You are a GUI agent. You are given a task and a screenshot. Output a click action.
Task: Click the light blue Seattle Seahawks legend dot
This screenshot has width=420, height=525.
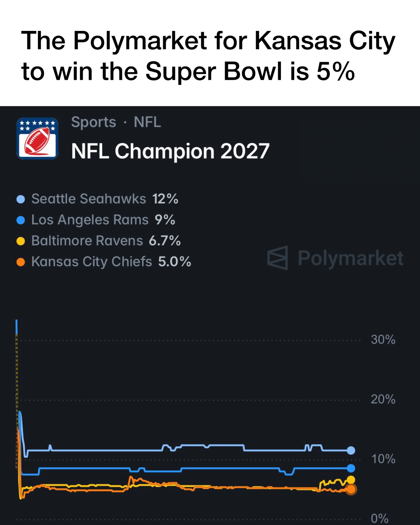pos(21,199)
